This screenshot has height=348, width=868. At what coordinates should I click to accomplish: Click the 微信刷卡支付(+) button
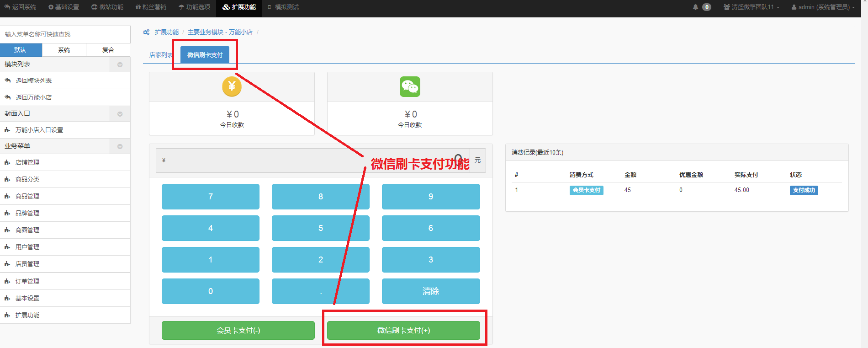pyautogui.click(x=403, y=330)
